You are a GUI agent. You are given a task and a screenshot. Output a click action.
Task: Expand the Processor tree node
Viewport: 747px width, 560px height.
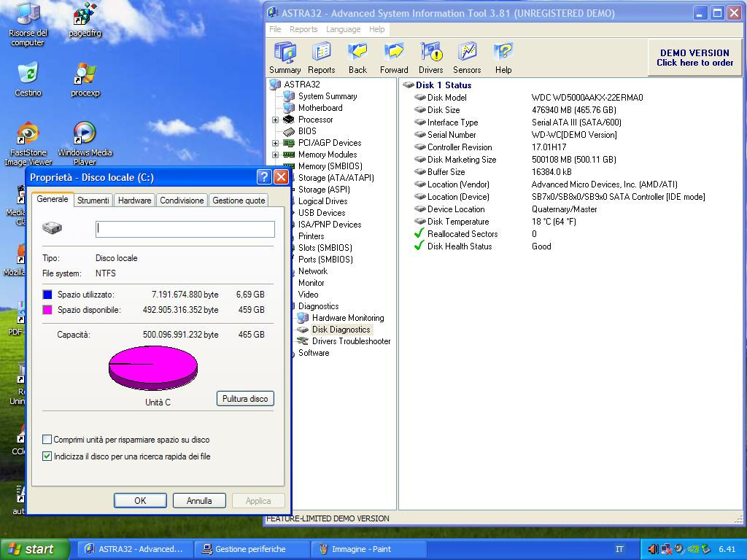275,120
